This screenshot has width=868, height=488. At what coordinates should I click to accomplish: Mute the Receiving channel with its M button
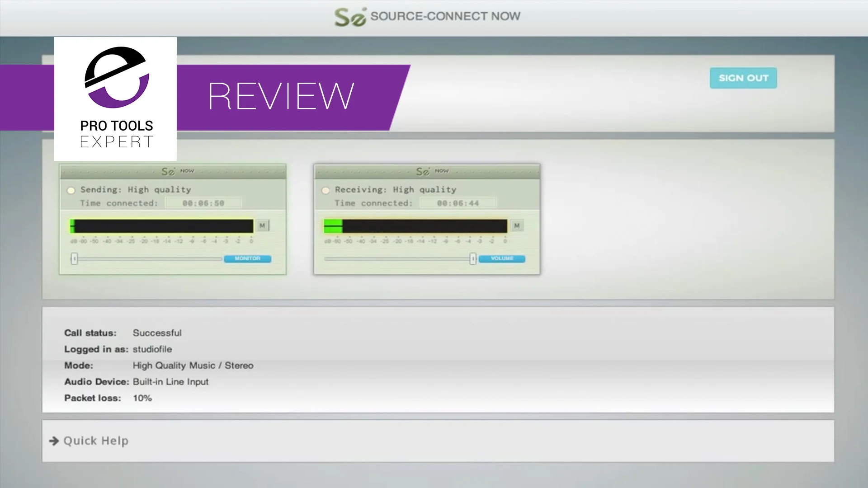coord(516,225)
